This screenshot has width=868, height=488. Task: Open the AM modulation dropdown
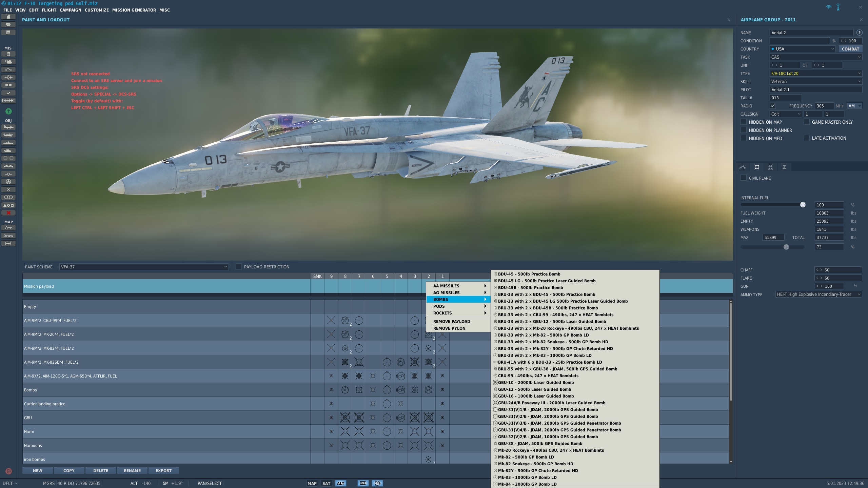(854, 106)
